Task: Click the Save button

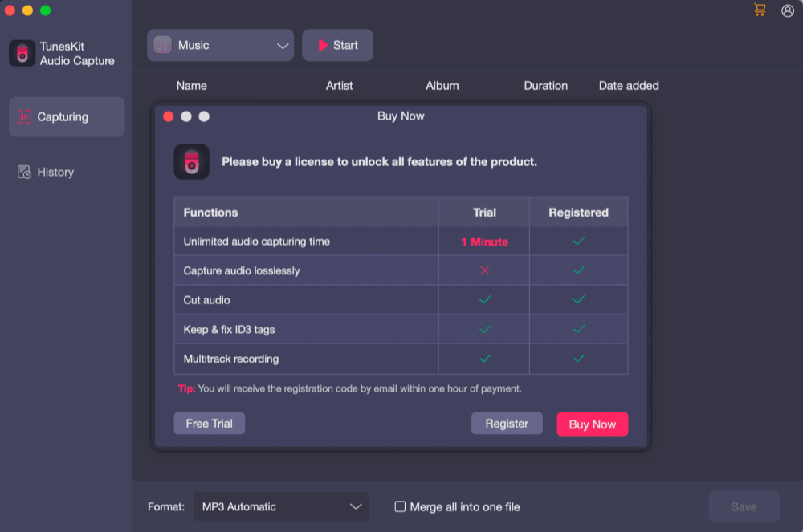Action: [744, 506]
